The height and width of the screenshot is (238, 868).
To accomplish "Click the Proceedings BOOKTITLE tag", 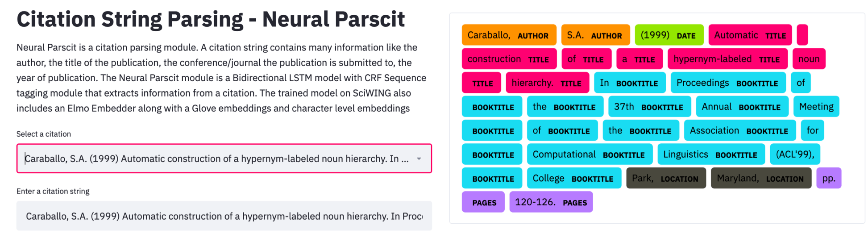I will point(728,83).
